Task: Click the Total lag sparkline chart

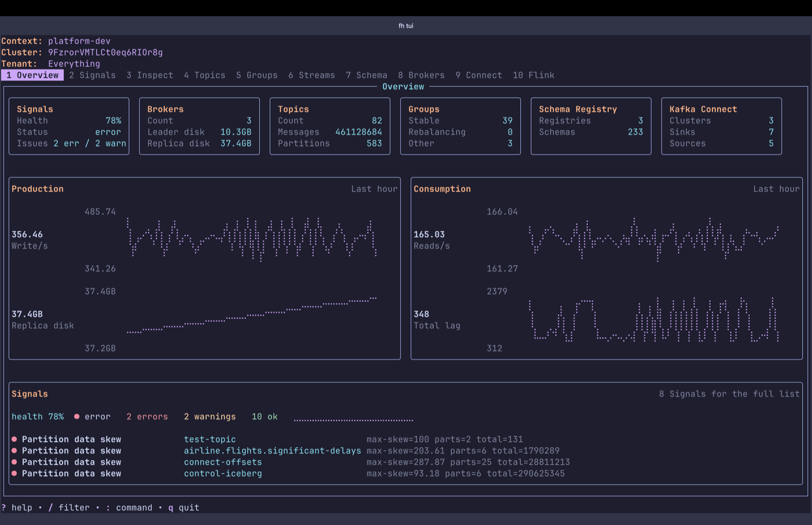Action: [x=654, y=320]
